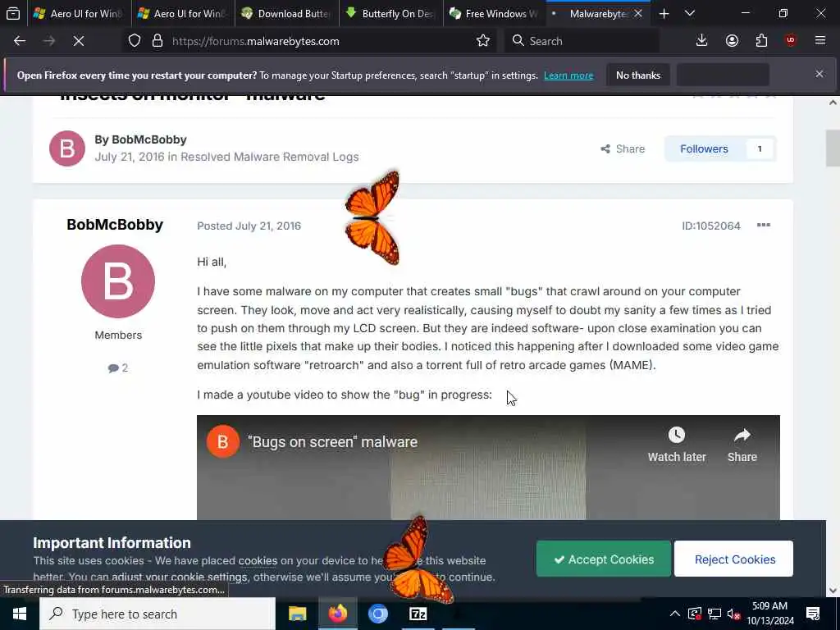Open the Firefox View icon
Viewport: 840px width, 630px height.
(x=13, y=13)
